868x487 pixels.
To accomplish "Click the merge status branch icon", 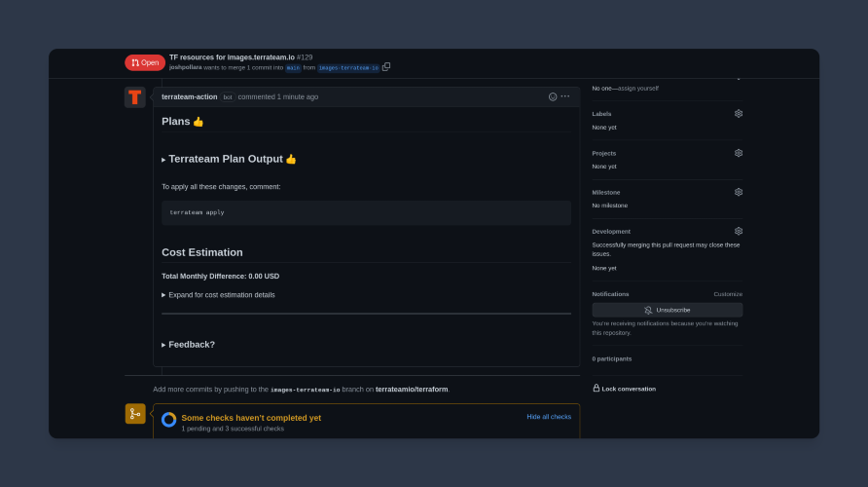I will coord(135,414).
